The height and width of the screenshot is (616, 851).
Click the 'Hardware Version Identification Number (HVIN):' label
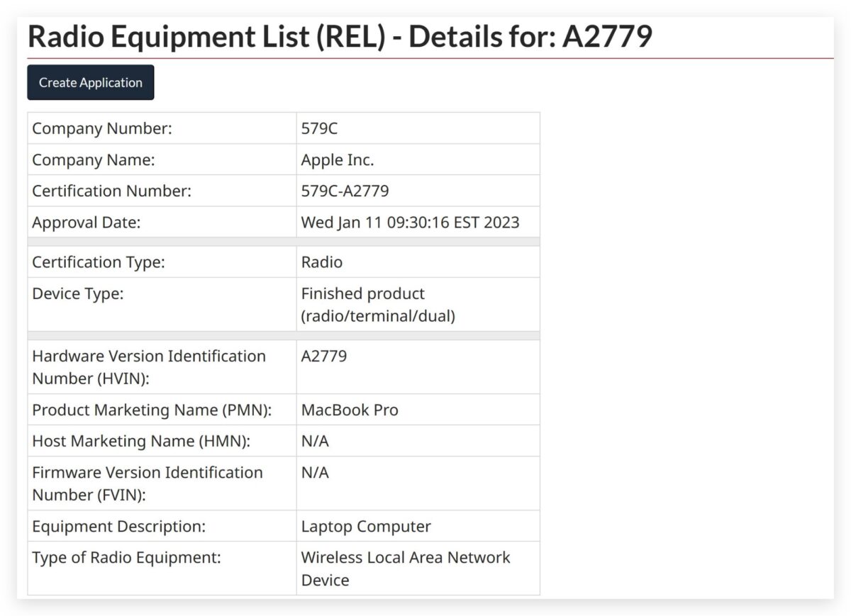pyautogui.click(x=149, y=366)
